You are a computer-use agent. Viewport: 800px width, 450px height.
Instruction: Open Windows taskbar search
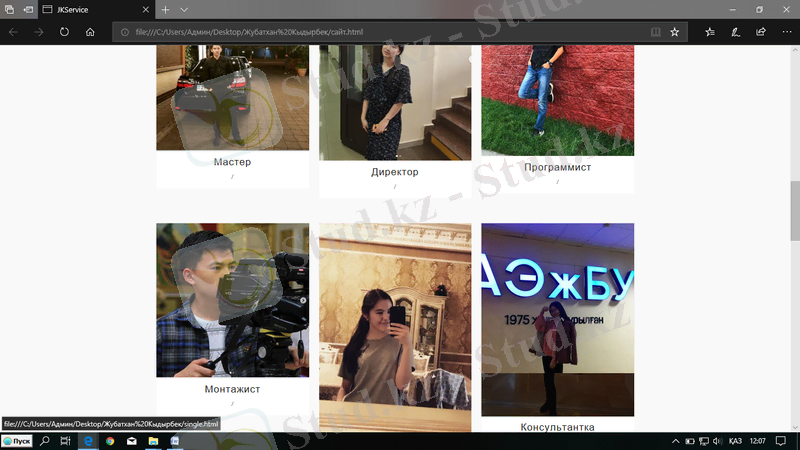click(45, 441)
